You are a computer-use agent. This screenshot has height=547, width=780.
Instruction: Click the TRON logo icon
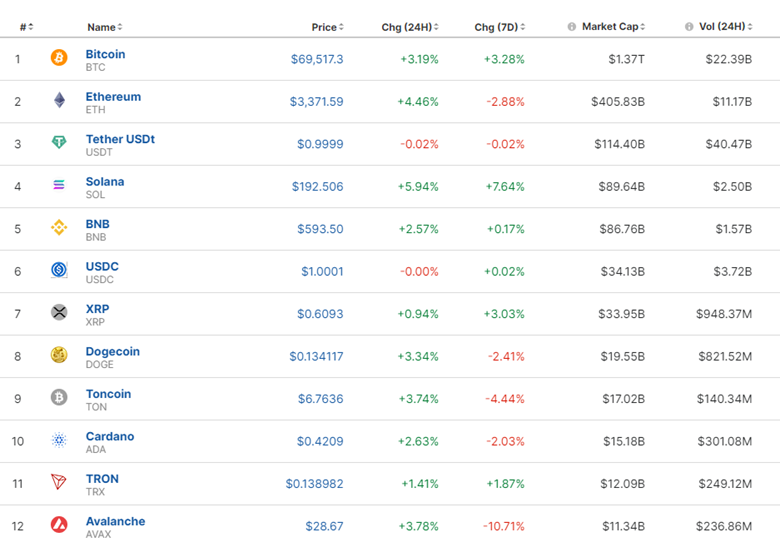pyautogui.click(x=59, y=482)
